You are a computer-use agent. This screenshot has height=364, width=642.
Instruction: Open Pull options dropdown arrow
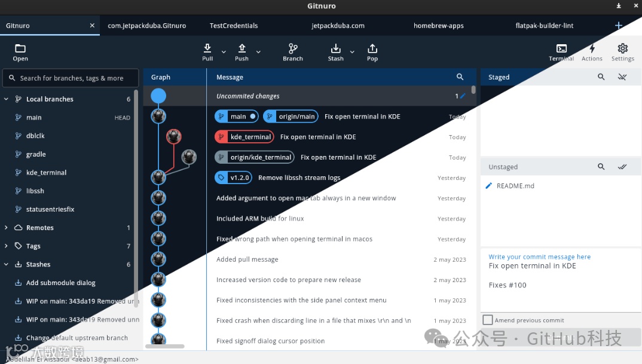224,52
